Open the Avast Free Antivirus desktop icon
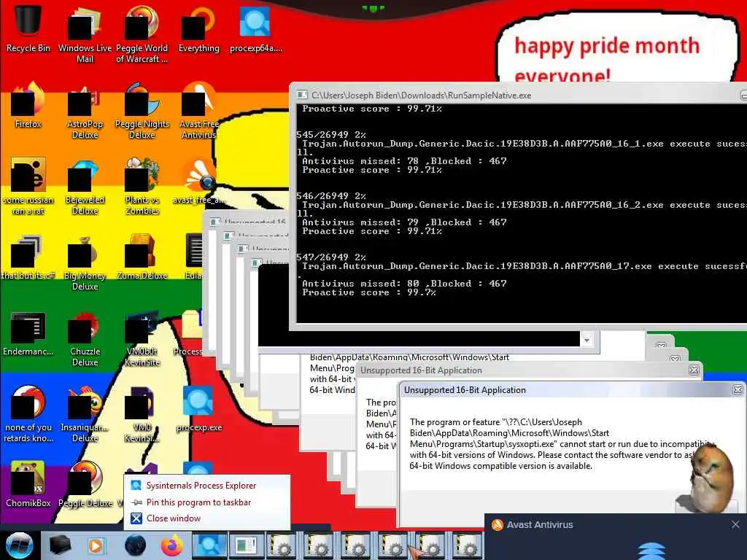The height and width of the screenshot is (560, 747). coord(198,111)
